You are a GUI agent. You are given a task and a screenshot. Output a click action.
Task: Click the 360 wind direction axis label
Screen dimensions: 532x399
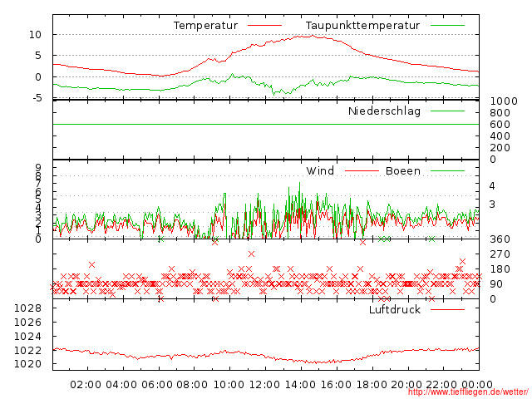point(498,239)
